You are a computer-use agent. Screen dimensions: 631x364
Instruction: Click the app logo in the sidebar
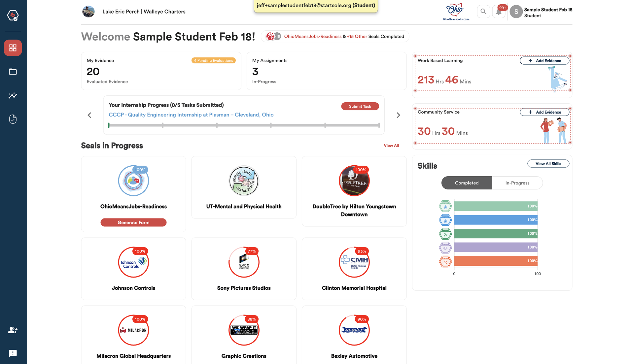[x=13, y=15]
